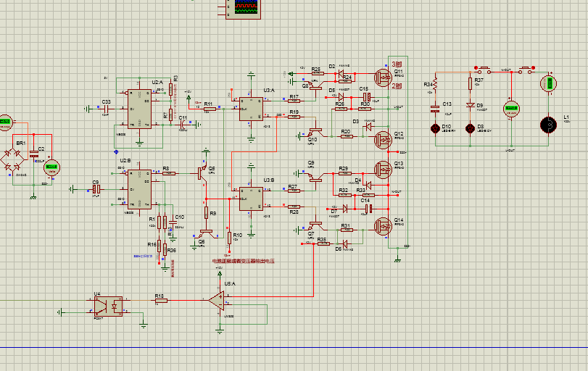This screenshot has width=588, height=371.
Task: Select LED D8
Action: click(471, 128)
